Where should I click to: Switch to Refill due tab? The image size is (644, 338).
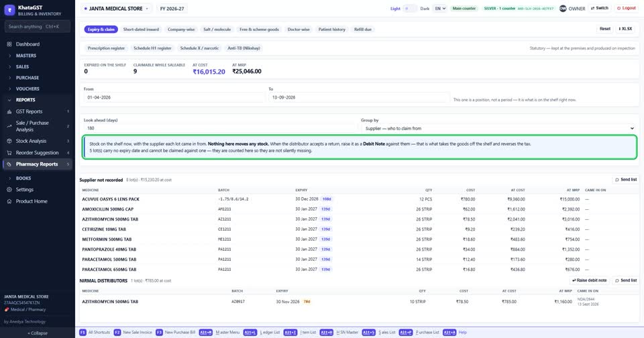[x=363, y=30]
